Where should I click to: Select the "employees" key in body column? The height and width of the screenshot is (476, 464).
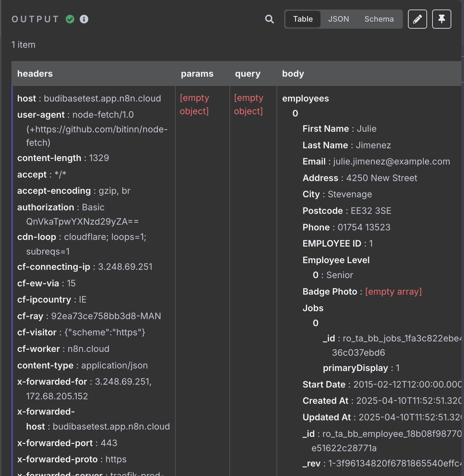click(x=305, y=99)
